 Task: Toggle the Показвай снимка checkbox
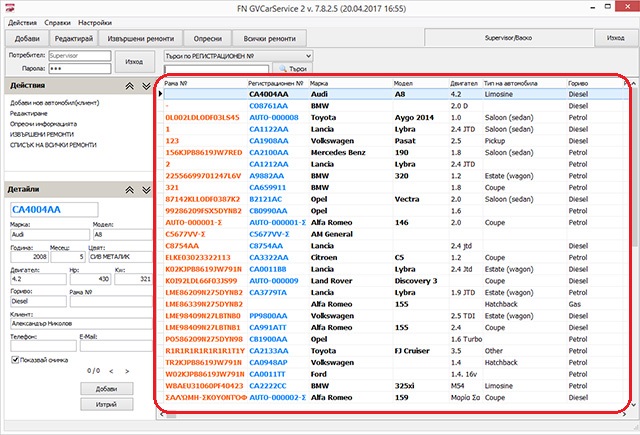click(15, 360)
